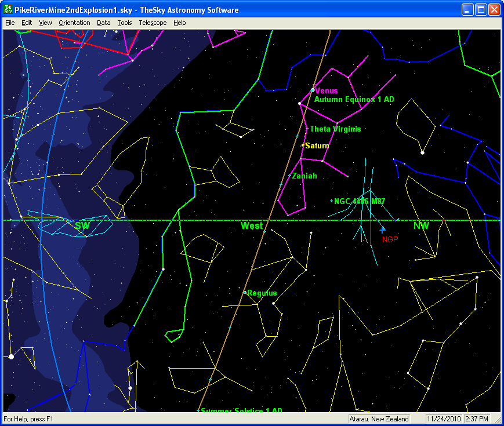Select the Saturn planet marker
504x426 pixels.
tap(303, 145)
